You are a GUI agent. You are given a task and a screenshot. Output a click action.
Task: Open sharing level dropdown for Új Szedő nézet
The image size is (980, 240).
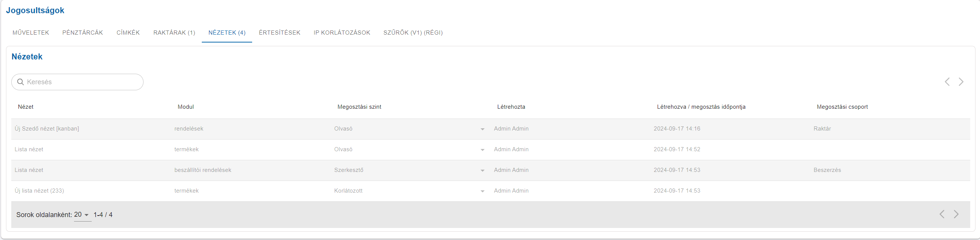pyautogui.click(x=482, y=129)
